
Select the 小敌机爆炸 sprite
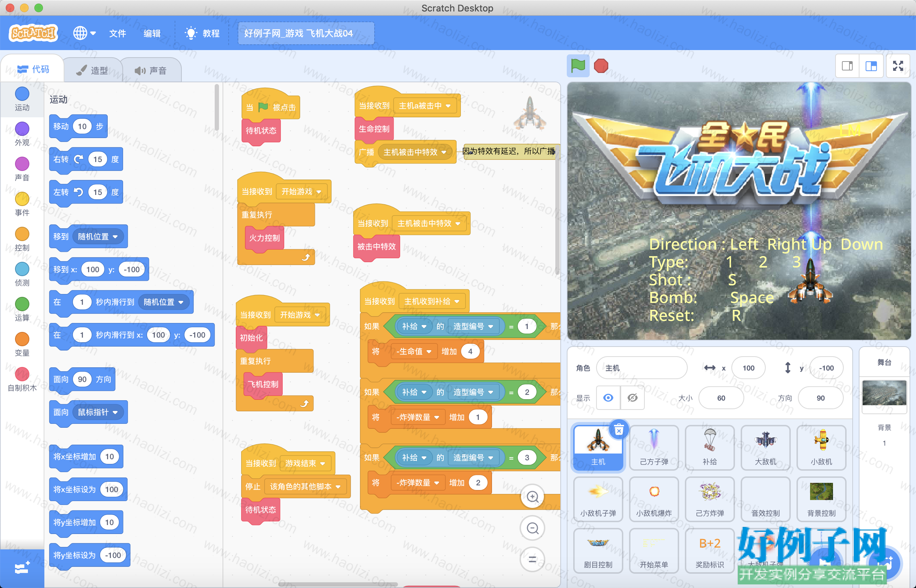(x=654, y=499)
